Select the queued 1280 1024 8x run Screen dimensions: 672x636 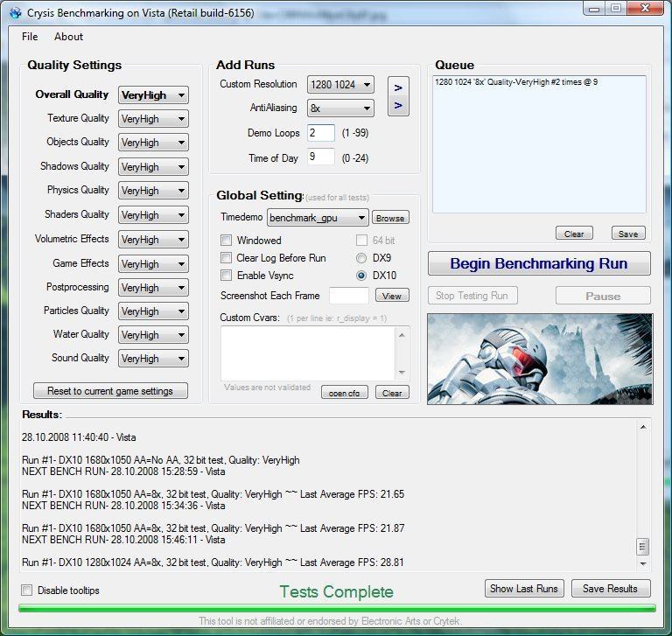[516, 82]
